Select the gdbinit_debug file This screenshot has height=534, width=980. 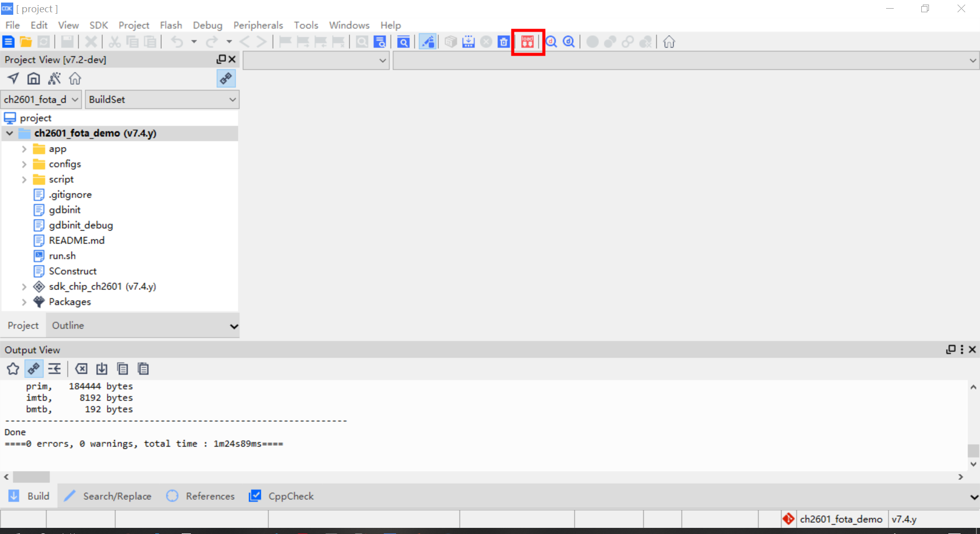(81, 225)
